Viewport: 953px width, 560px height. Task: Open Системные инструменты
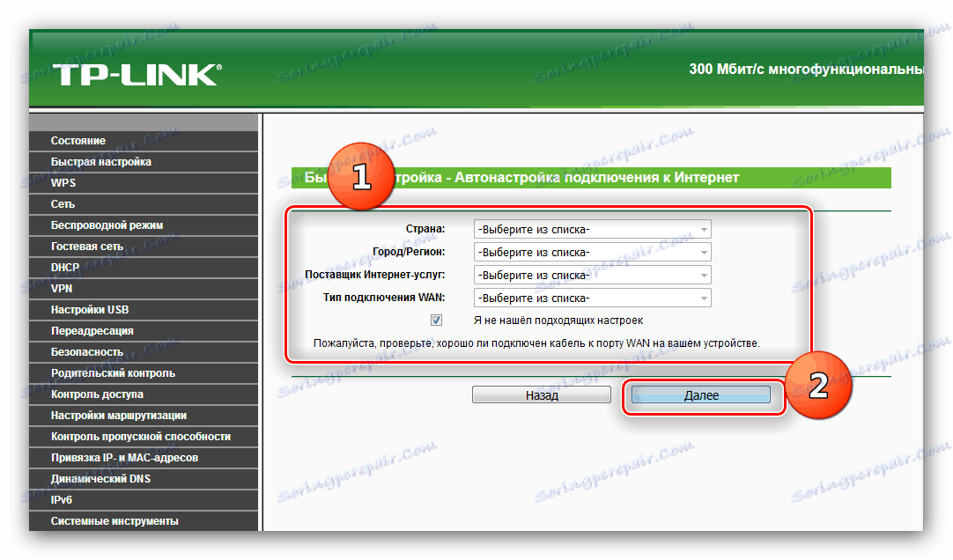(x=144, y=521)
